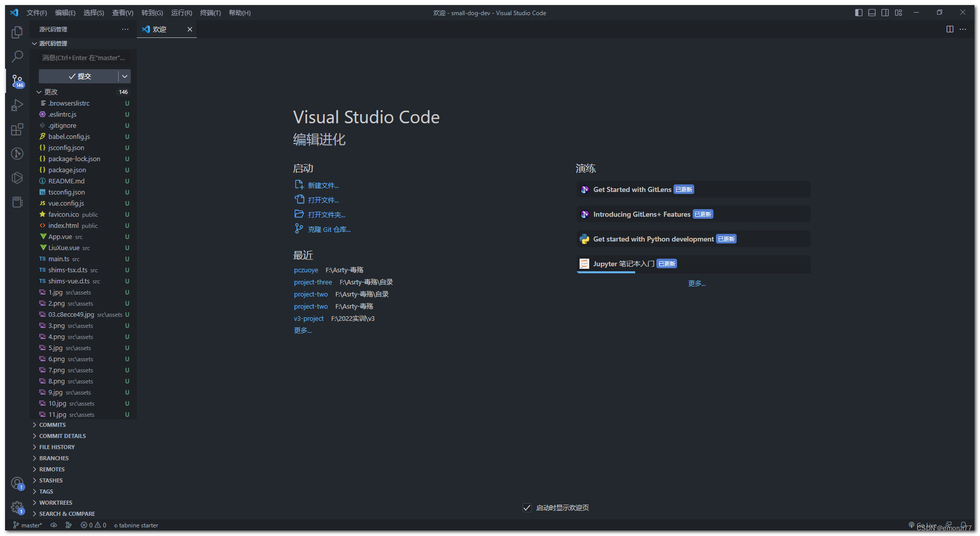Open the 帮助(H) menu
The width and height of the screenshot is (980, 536).
tap(239, 13)
